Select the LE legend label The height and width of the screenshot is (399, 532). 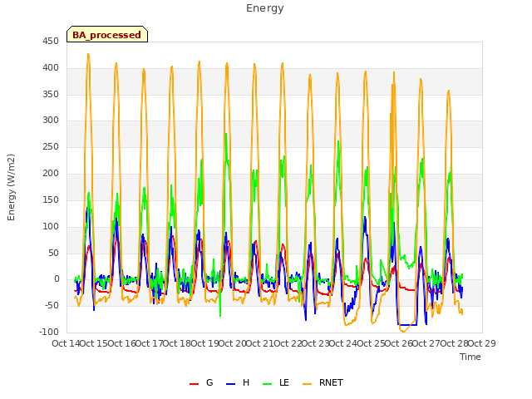[x=284, y=382]
